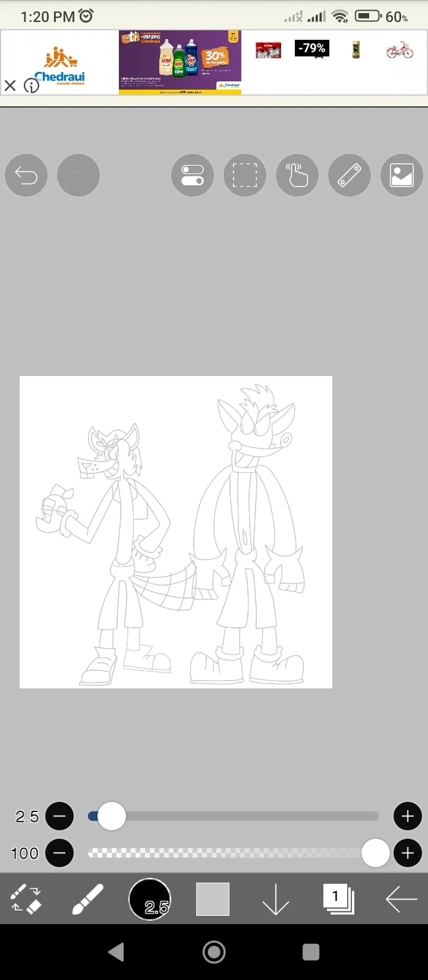Tap the battery indicator in status bar

coord(369,16)
